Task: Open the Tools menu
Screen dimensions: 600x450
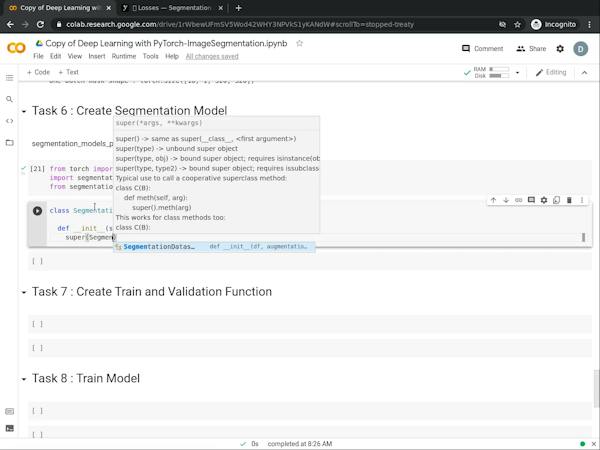Action: point(150,56)
